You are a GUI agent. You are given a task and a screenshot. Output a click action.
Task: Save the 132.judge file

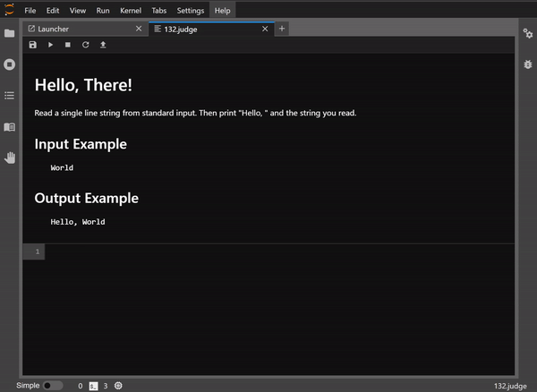pyautogui.click(x=32, y=45)
